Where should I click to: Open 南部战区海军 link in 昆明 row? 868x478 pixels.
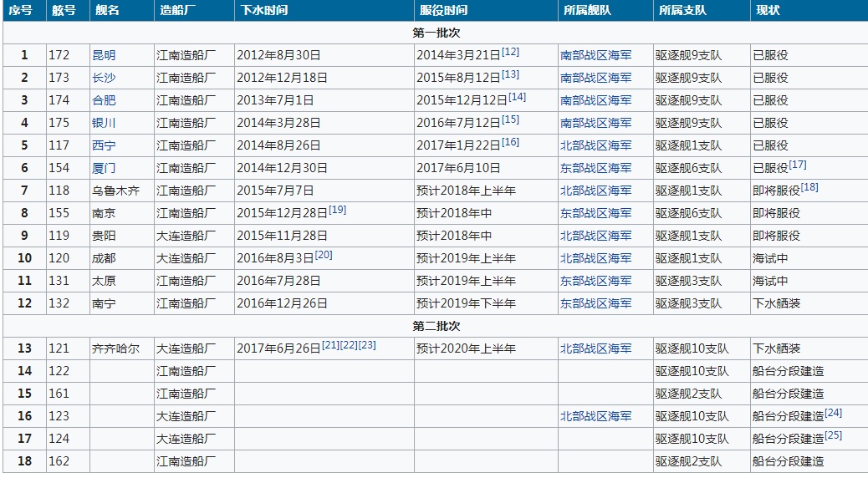pyautogui.click(x=595, y=55)
